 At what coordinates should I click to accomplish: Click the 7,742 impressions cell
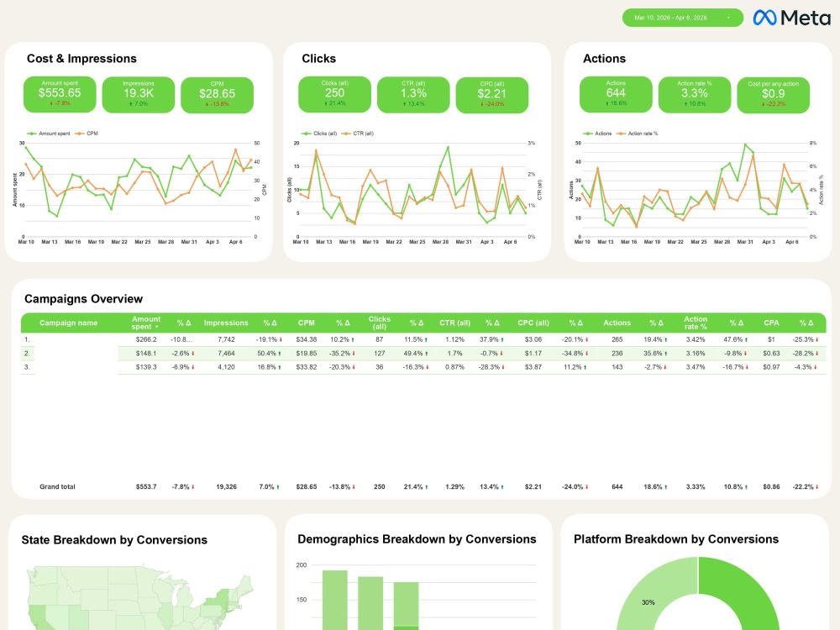[x=226, y=339]
